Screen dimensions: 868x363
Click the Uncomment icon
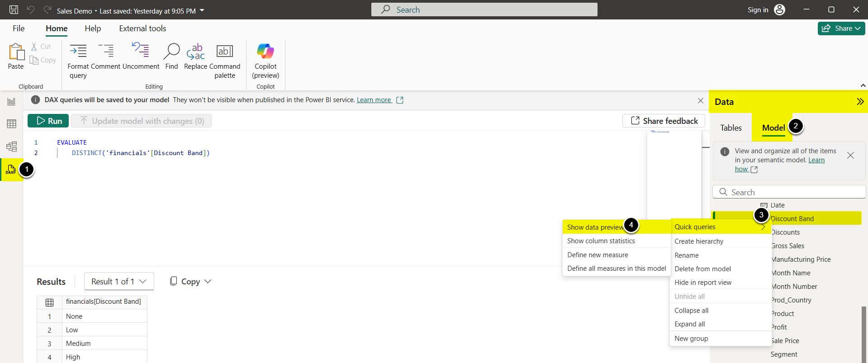(141, 50)
